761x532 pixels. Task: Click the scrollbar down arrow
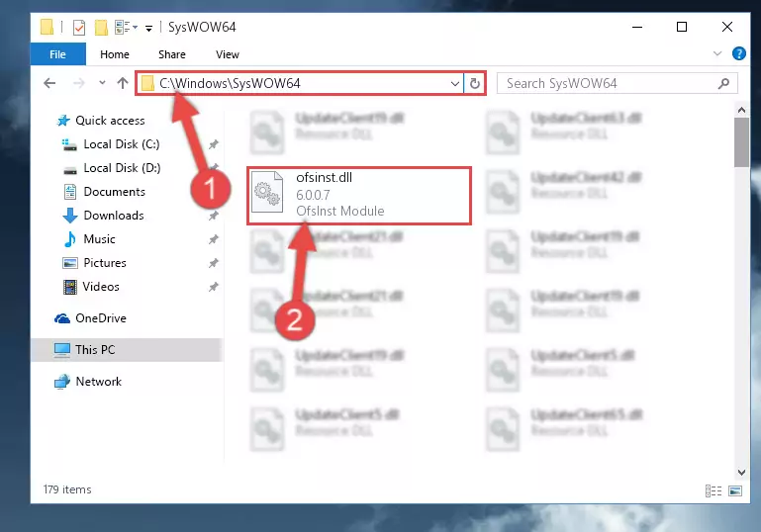click(x=741, y=472)
